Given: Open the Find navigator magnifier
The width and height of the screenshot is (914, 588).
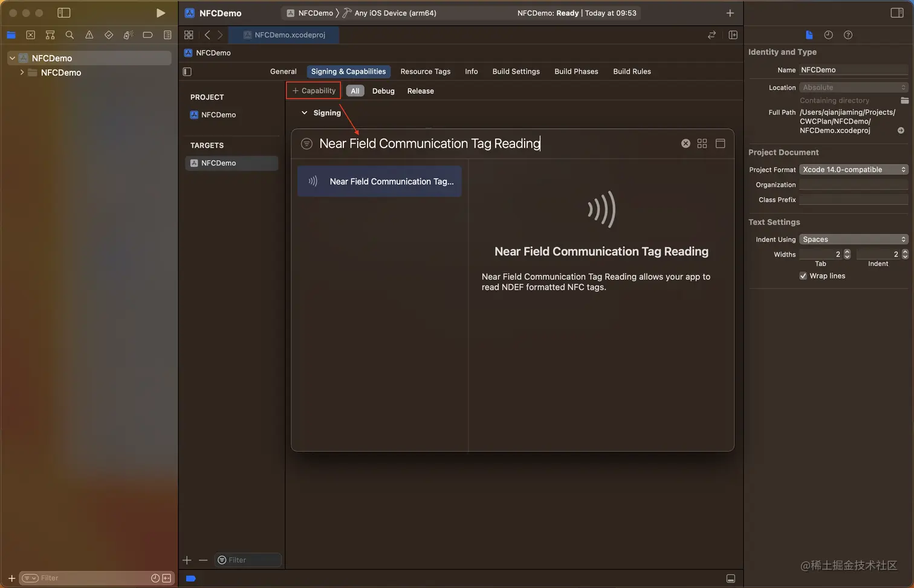Looking at the screenshot, I should tap(70, 35).
